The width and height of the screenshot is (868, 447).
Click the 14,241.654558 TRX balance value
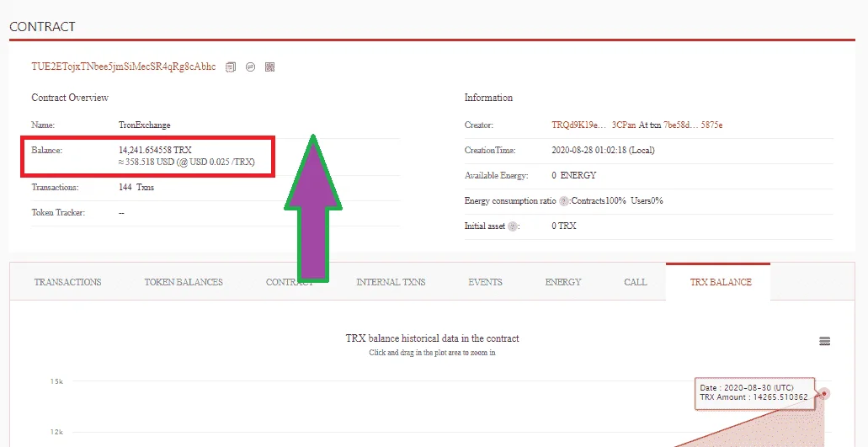click(x=155, y=150)
